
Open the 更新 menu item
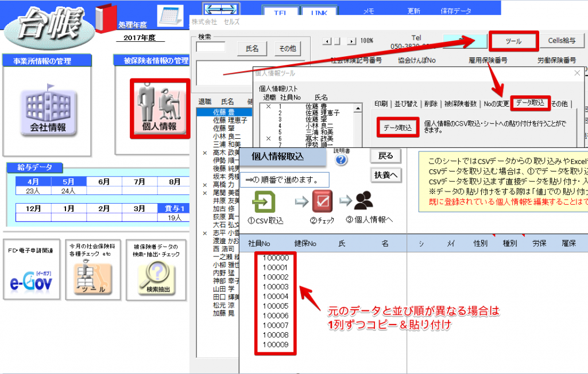tap(413, 11)
